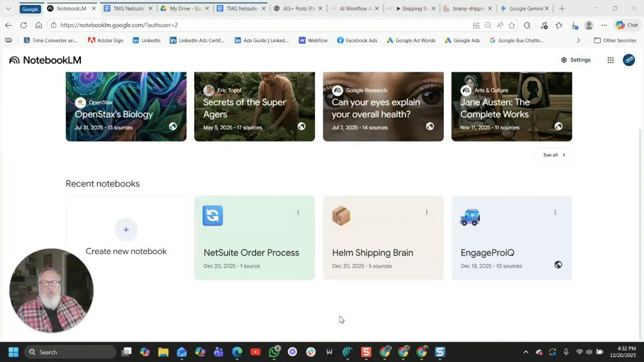644x362 pixels.
Task: Open the Google apps grid
Action: tap(610, 60)
